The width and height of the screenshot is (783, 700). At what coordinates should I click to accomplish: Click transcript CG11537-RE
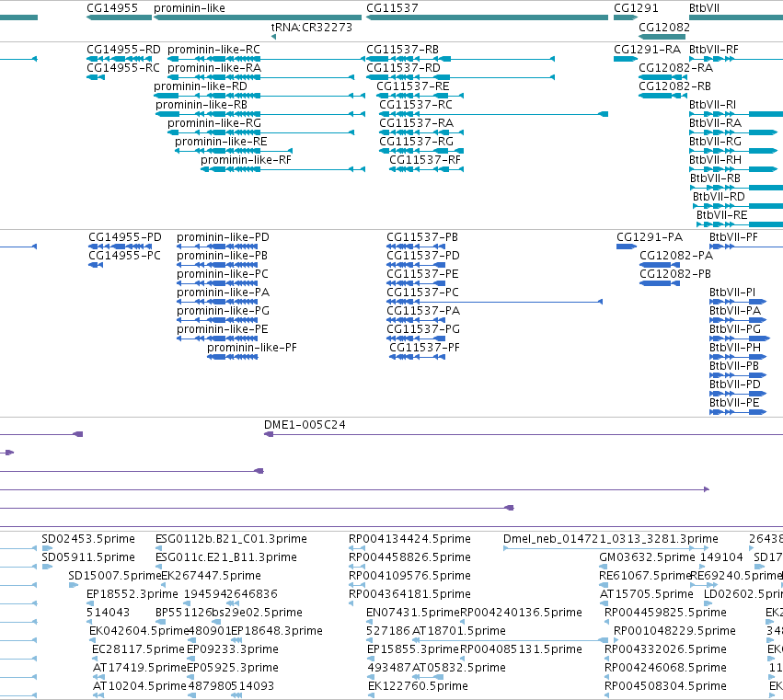[x=412, y=86]
